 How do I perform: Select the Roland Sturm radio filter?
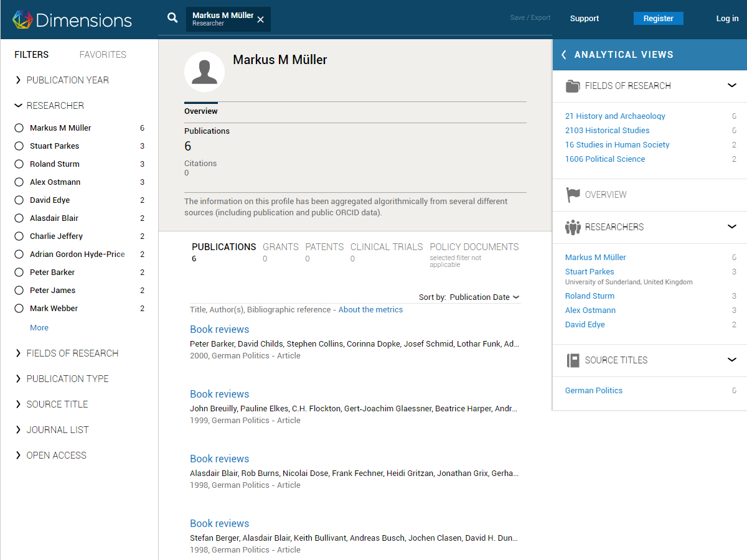click(x=19, y=164)
